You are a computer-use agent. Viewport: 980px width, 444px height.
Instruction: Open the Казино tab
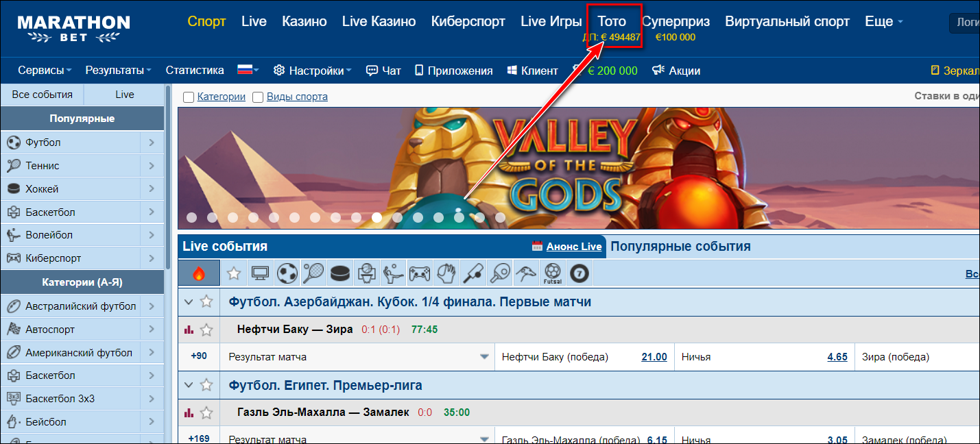click(x=304, y=21)
